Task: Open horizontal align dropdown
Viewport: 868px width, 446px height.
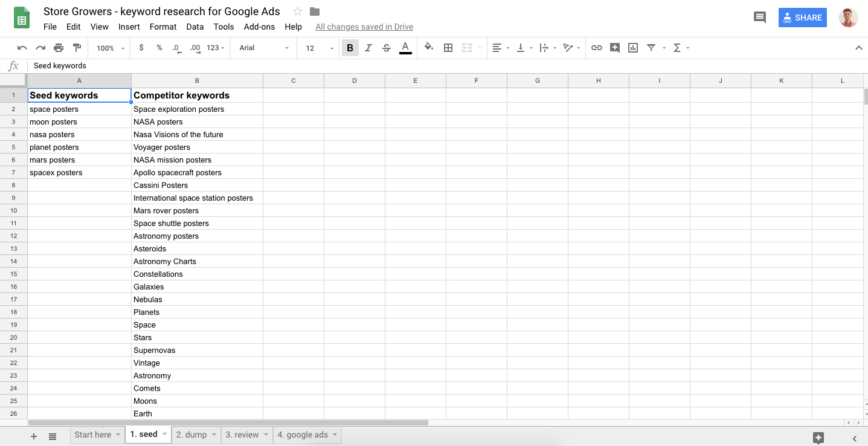Action: (501, 48)
